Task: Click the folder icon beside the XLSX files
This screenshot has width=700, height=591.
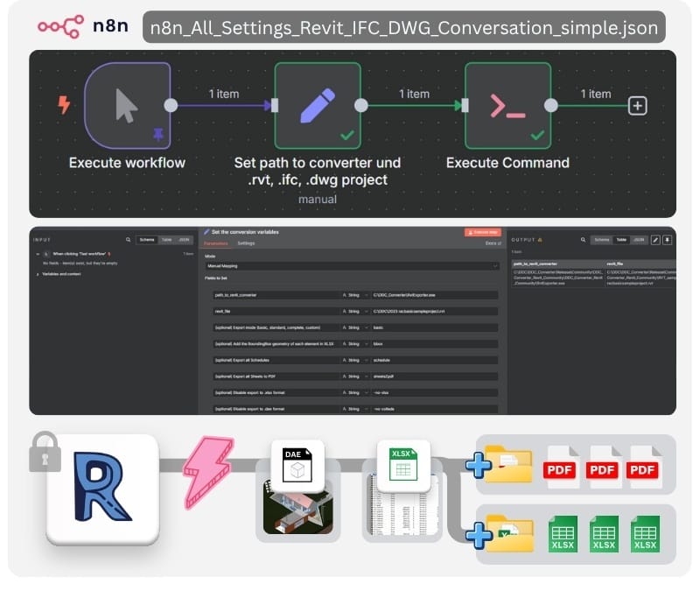Action: coord(509,533)
